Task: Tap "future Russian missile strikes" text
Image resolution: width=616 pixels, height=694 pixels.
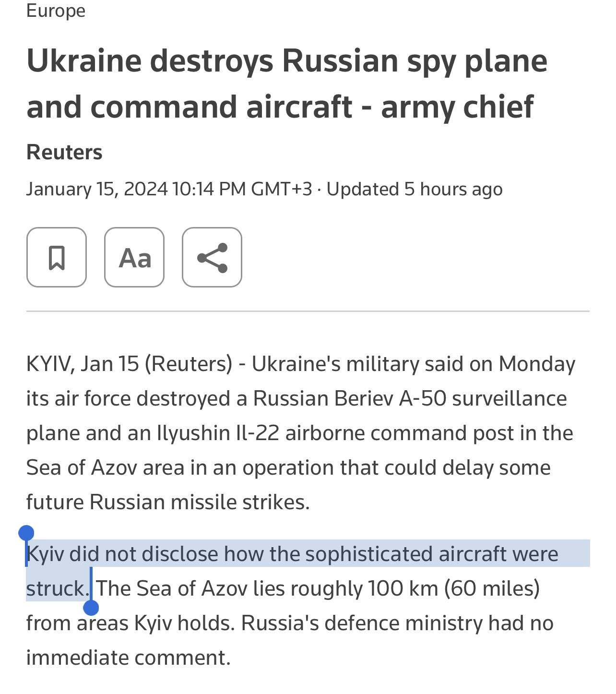Action: click(168, 502)
